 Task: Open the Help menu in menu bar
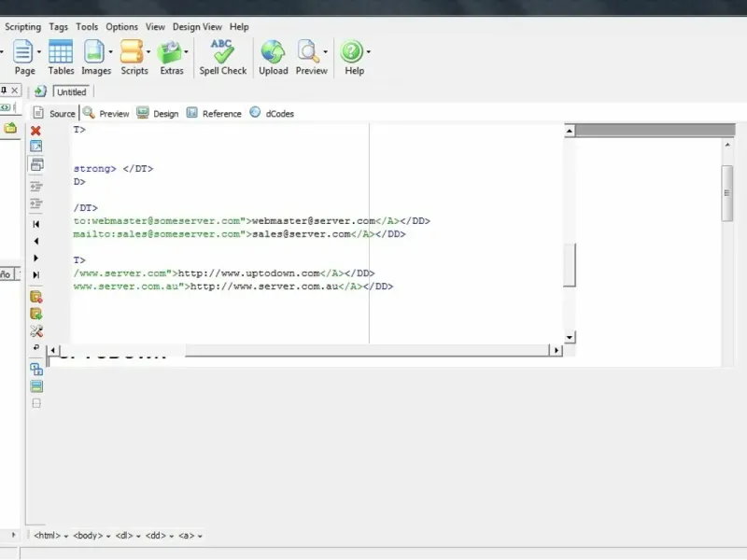point(239,27)
